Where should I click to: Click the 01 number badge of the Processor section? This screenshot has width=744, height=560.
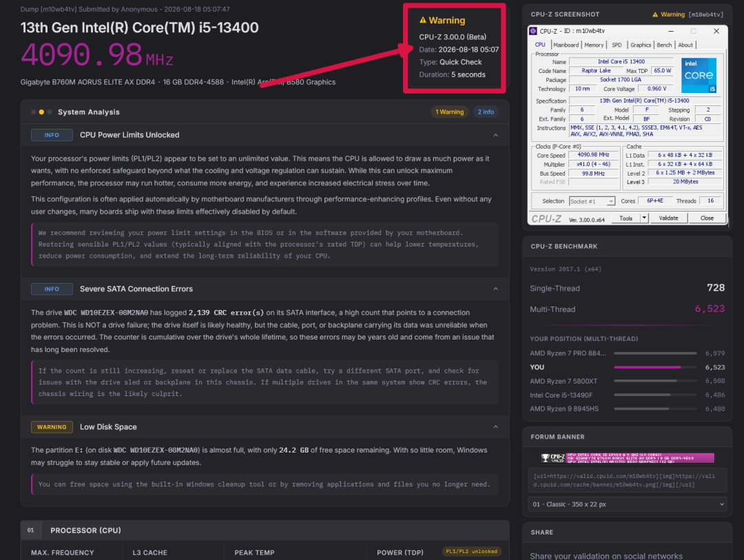click(x=31, y=530)
